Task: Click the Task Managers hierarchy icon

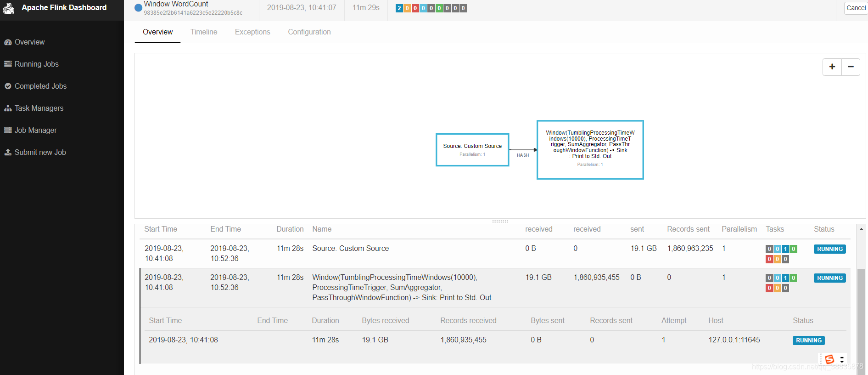Action: click(x=8, y=108)
